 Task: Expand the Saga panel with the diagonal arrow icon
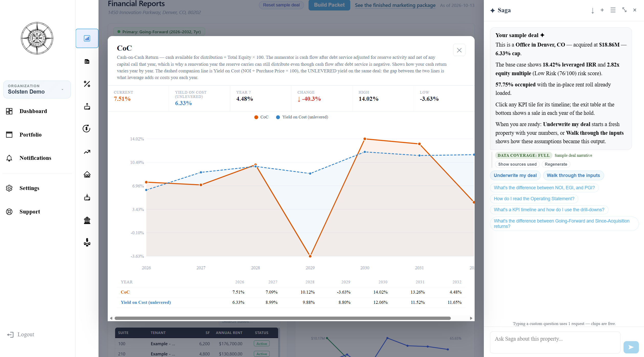(624, 10)
